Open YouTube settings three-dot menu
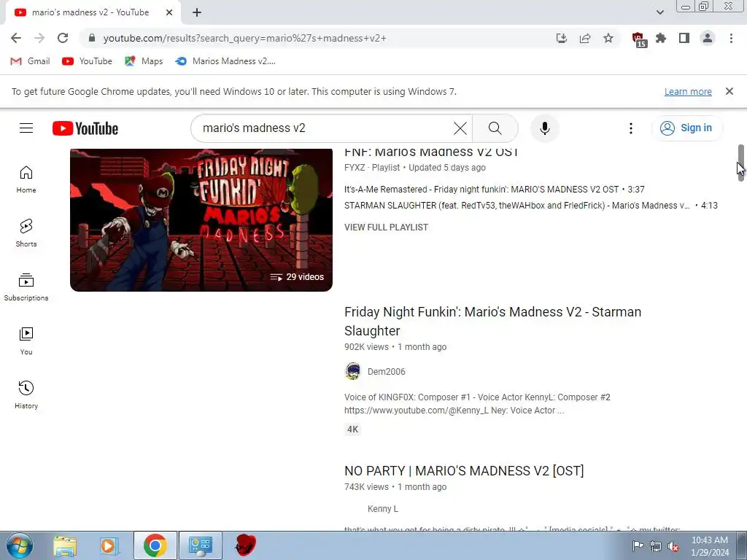The image size is (747, 560). pyautogui.click(x=631, y=128)
